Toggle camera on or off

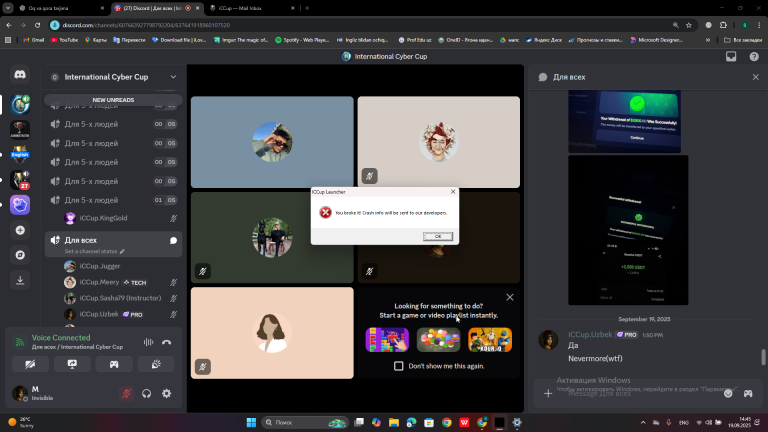pyautogui.click(x=30, y=364)
